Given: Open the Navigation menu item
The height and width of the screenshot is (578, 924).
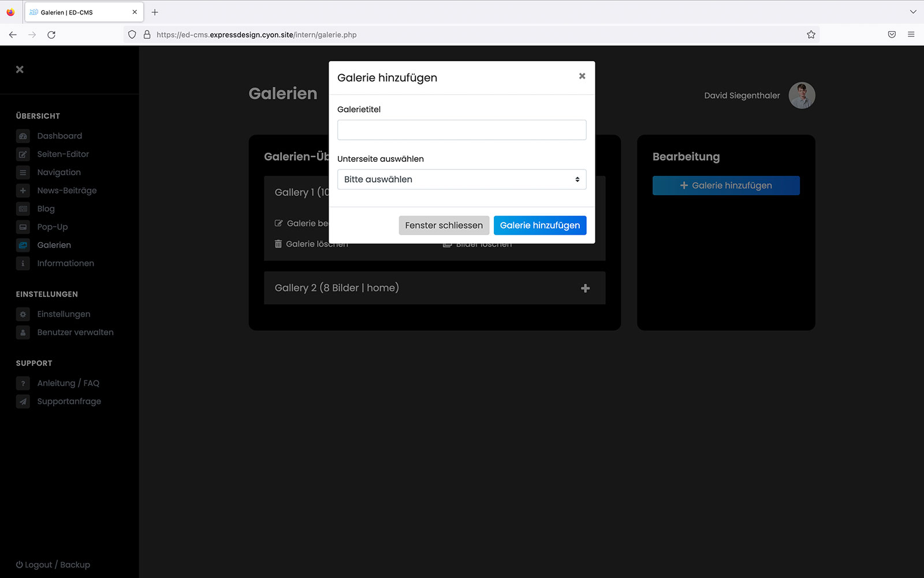Looking at the screenshot, I should (59, 172).
